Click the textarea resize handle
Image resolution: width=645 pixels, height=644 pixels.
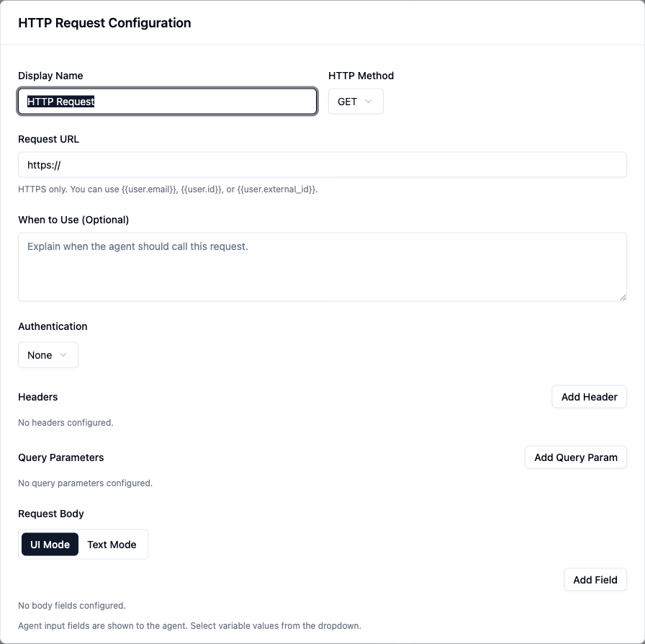(622, 297)
